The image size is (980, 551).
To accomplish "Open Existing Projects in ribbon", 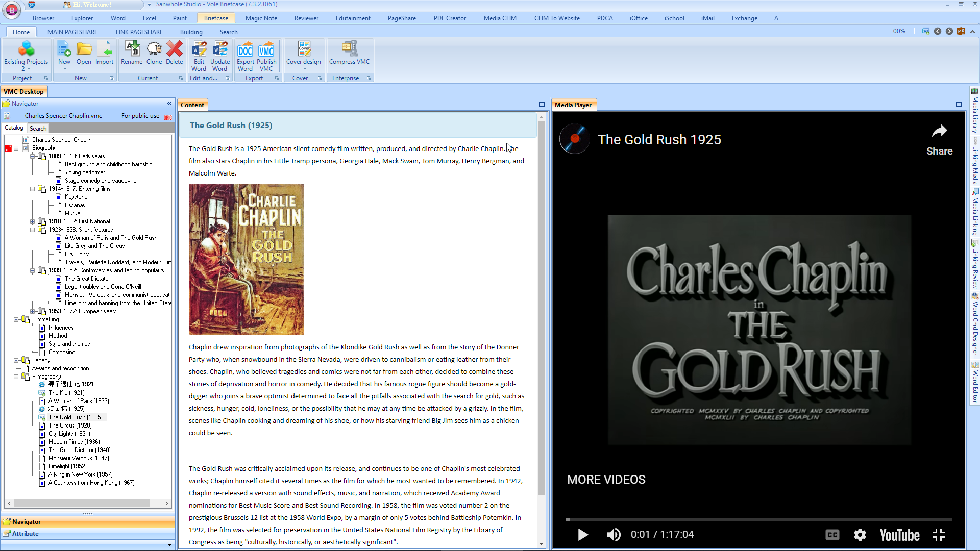I will point(26,56).
